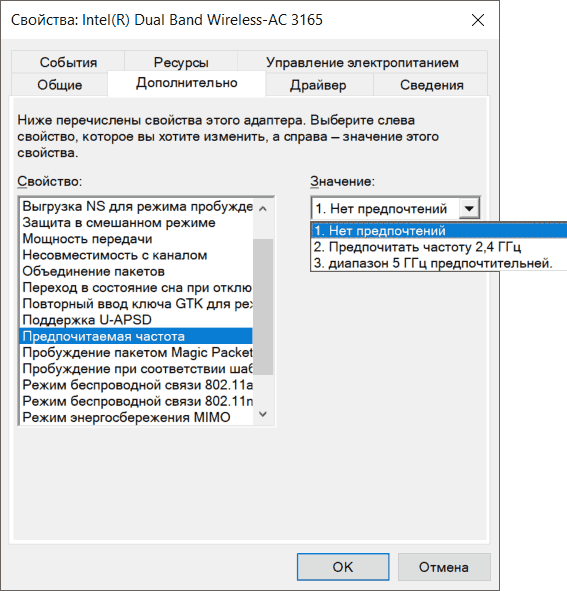The image size is (567, 591).
Task: Select Объединение пакетов property
Action: coord(136,271)
